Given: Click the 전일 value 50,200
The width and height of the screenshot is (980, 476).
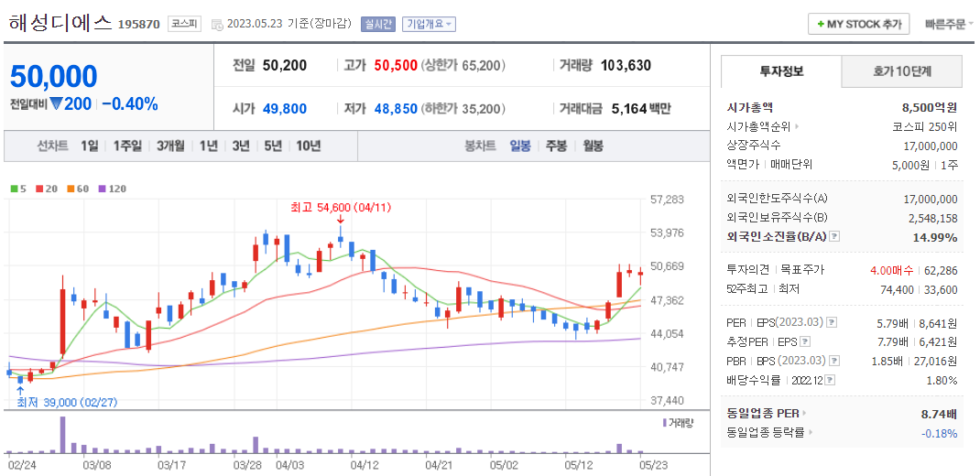Looking at the screenshot, I should (285, 65).
